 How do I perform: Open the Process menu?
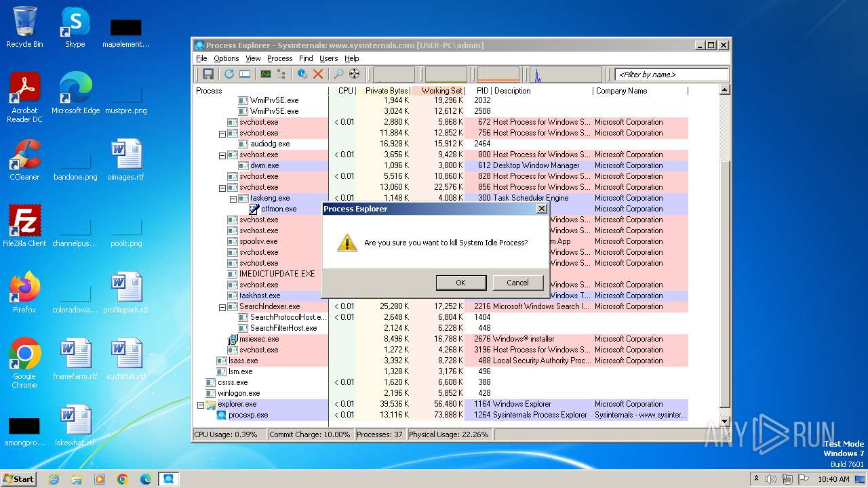click(x=279, y=58)
